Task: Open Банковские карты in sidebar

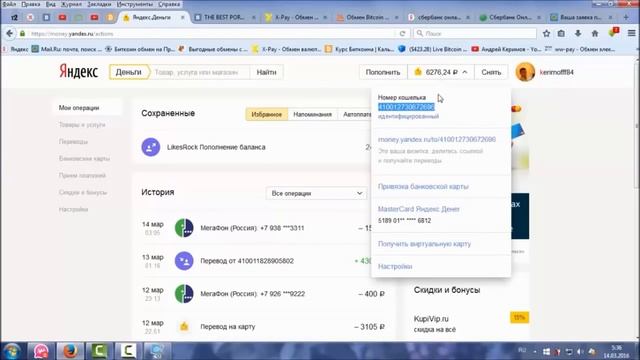Action: click(x=84, y=158)
